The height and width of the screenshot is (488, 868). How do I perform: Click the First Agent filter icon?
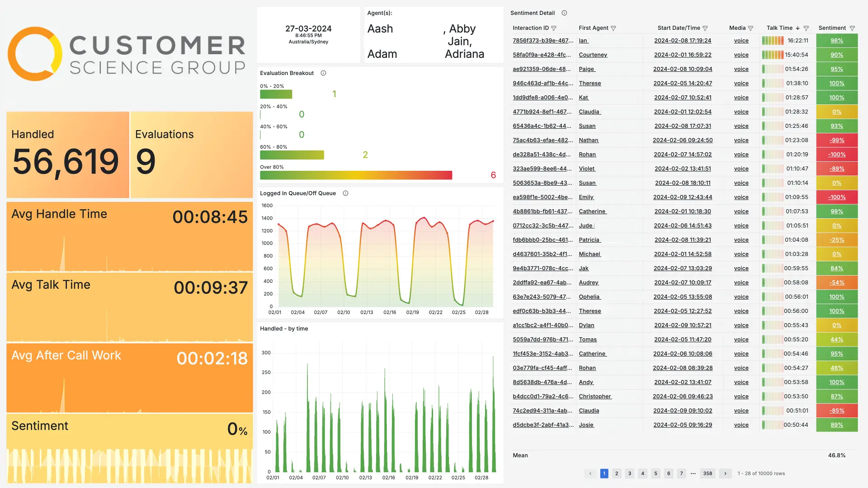click(x=613, y=28)
